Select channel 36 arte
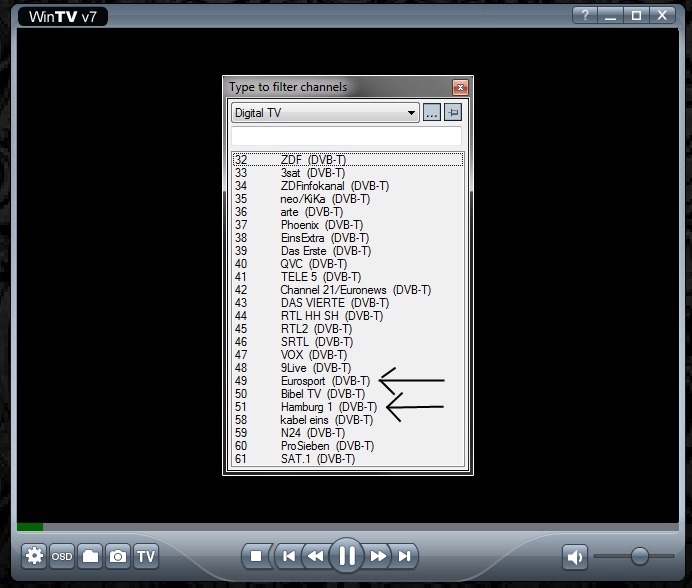Screen dimensions: 692x588 tap(348, 212)
